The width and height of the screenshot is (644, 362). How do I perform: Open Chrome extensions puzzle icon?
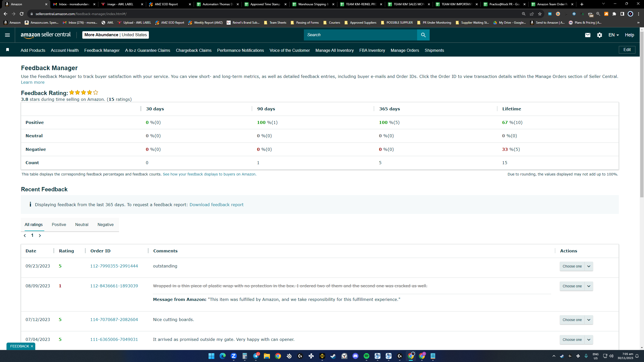(614, 14)
